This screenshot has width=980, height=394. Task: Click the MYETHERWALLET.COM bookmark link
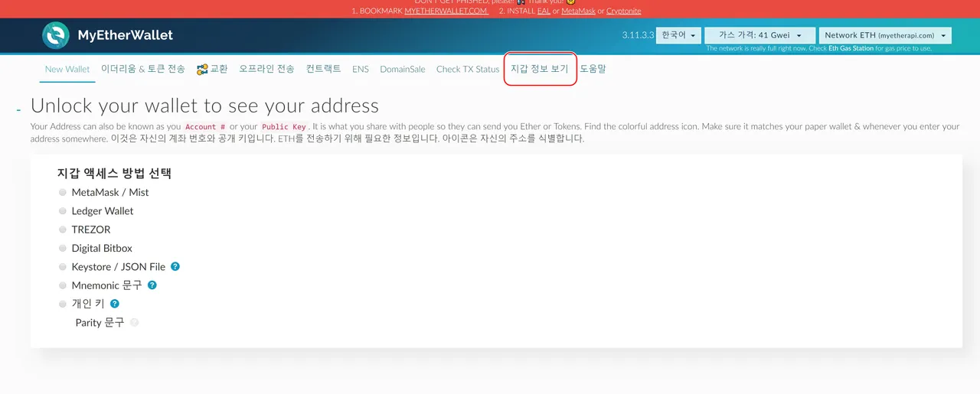446,11
